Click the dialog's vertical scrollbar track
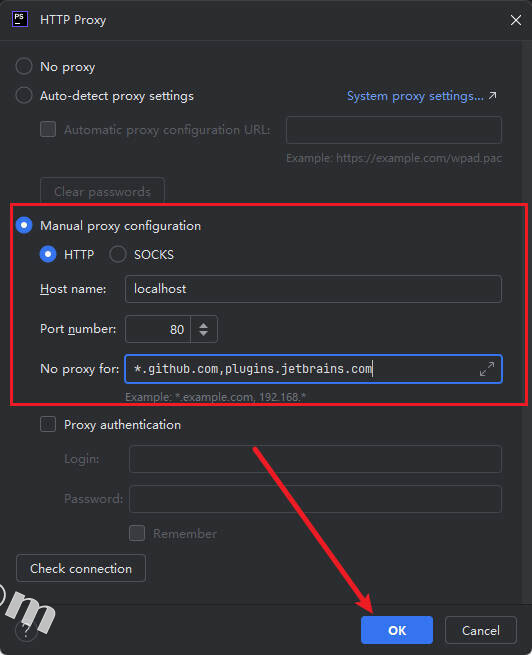 click(526, 322)
